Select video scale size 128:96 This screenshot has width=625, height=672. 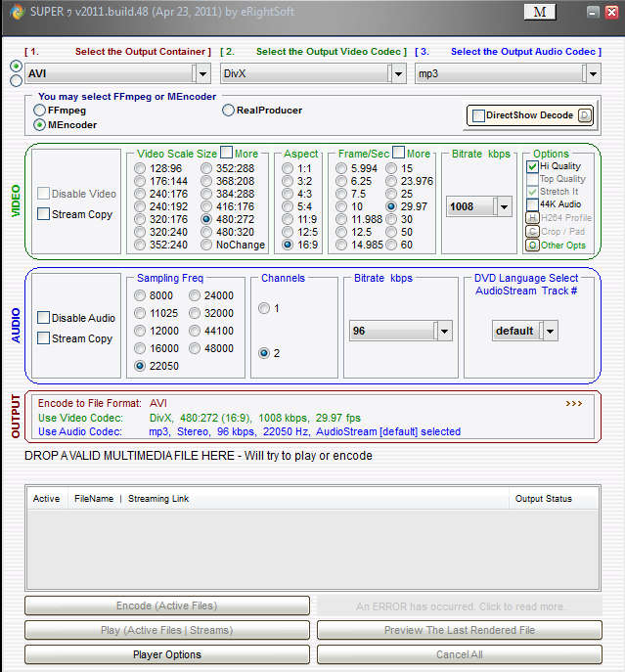(140, 168)
